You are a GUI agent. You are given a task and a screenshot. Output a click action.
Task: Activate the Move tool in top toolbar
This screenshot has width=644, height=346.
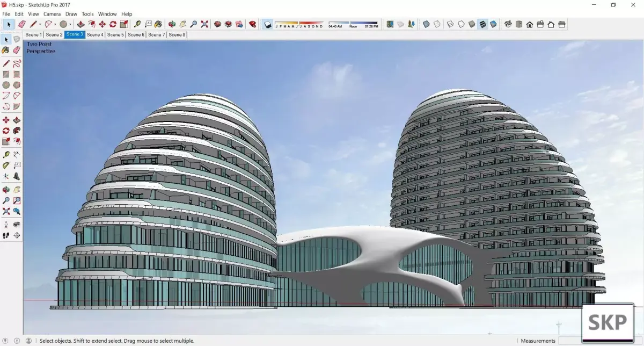click(x=102, y=24)
